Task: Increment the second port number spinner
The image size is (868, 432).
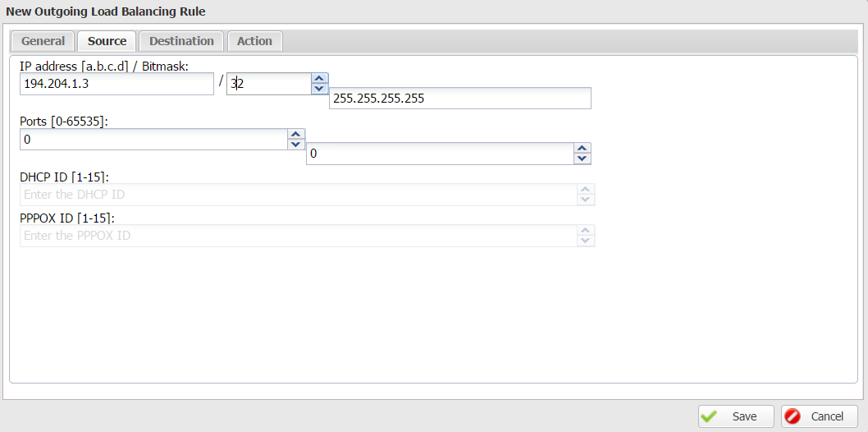Action: tap(582, 148)
